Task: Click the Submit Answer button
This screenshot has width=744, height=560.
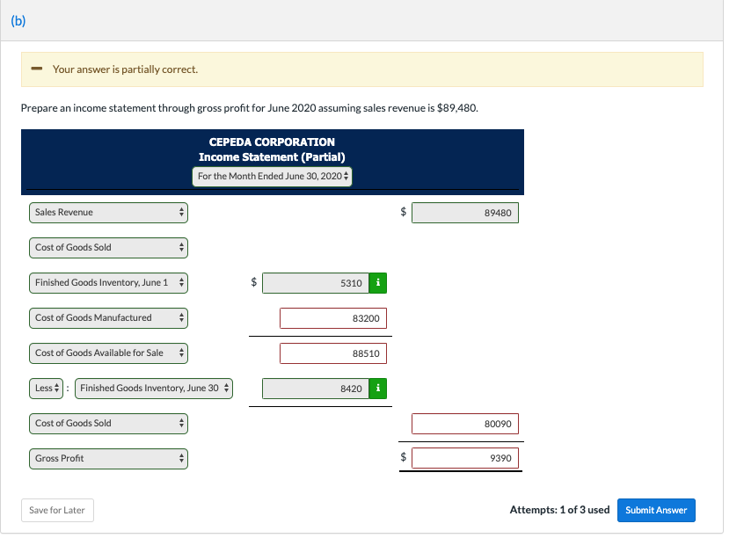Action: tap(656, 510)
